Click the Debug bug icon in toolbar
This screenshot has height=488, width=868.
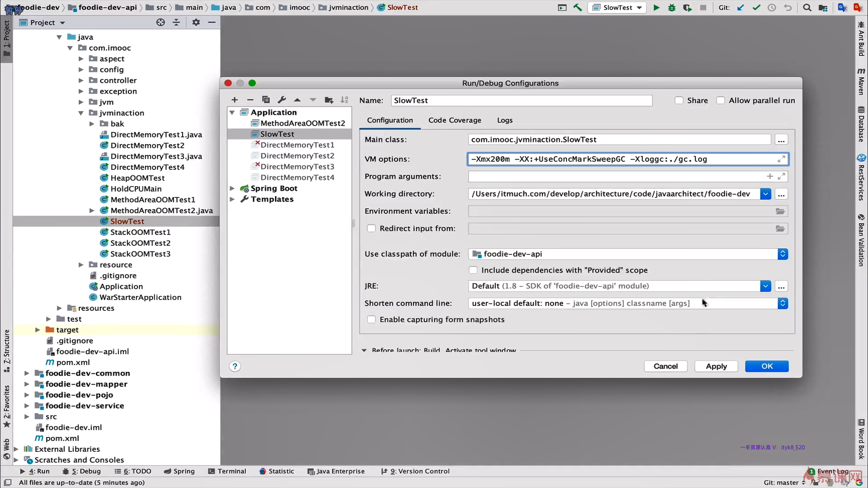[x=672, y=8]
